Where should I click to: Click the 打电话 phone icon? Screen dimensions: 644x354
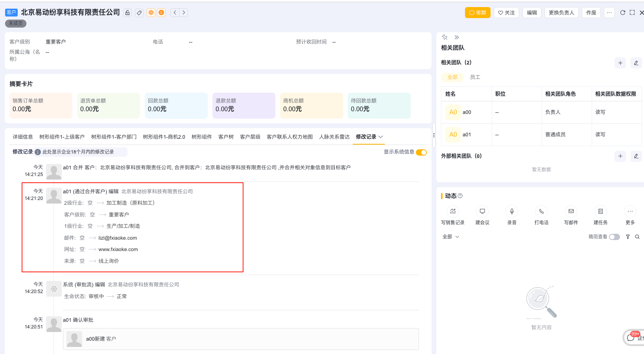point(541,211)
